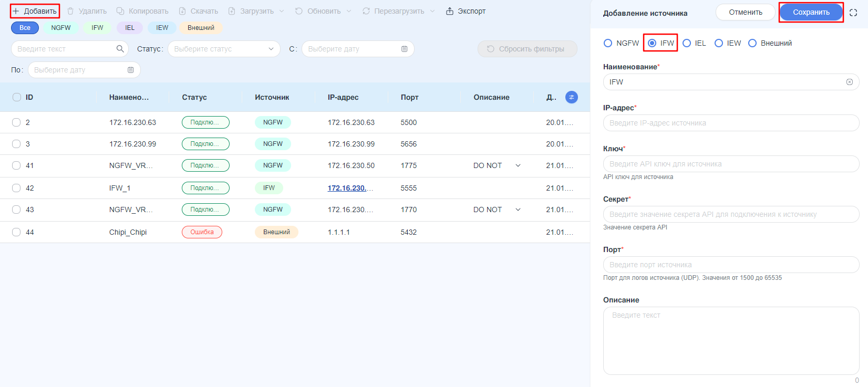The height and width of the screenshot is (387, 868).
Task: Open the Загрузить dropdown arrow
Action: [x=282, y=11]
